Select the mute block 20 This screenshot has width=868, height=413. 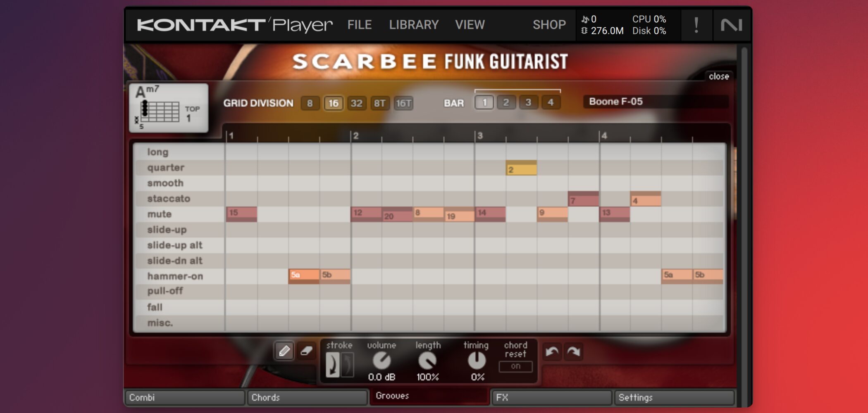397,214
